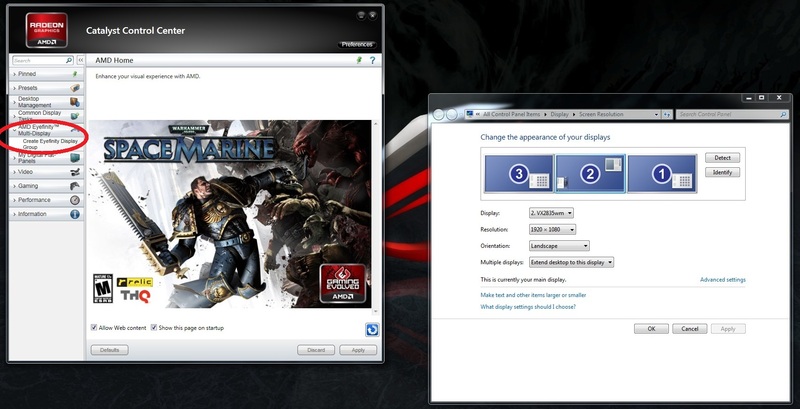Viewport: 800px width, 409px height.
Task: Collapse the sidebar with the double-arrow button
Action: pos(81,60)
